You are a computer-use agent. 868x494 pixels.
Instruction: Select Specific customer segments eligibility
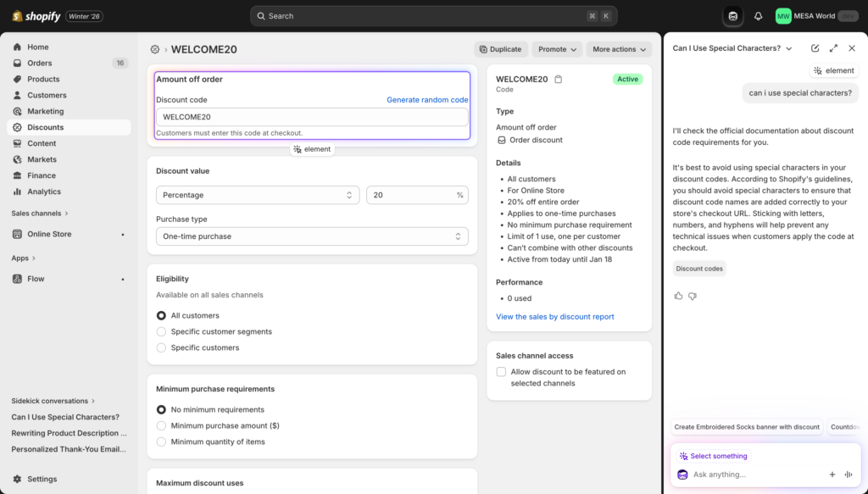pos(161,332)
